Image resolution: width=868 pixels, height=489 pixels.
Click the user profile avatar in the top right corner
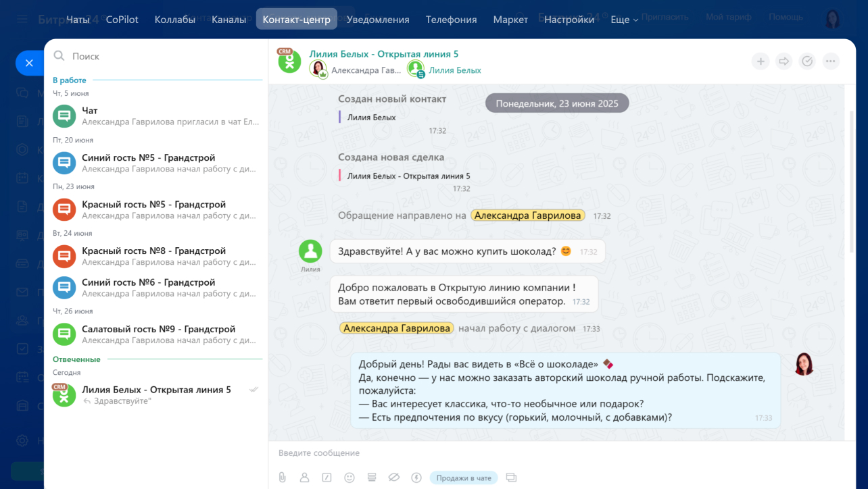click(834, 18)
